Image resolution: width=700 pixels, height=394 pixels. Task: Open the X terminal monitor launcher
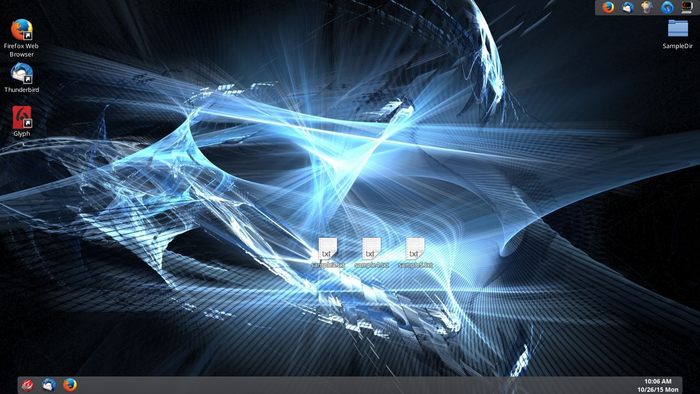(687, 7)
